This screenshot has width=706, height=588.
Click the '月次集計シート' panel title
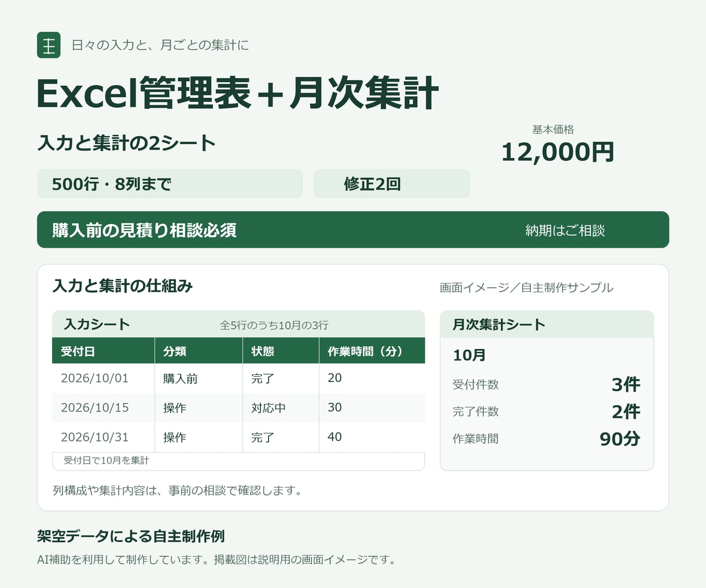pos(499,325)
